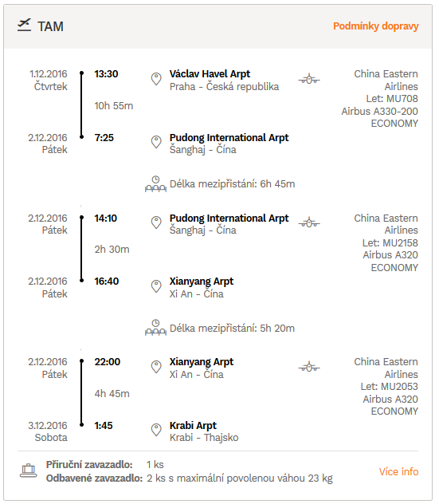Screen dimensions: 439x504
Task: Click the Let: MU708 flight number text
Action: pos(392,99)
